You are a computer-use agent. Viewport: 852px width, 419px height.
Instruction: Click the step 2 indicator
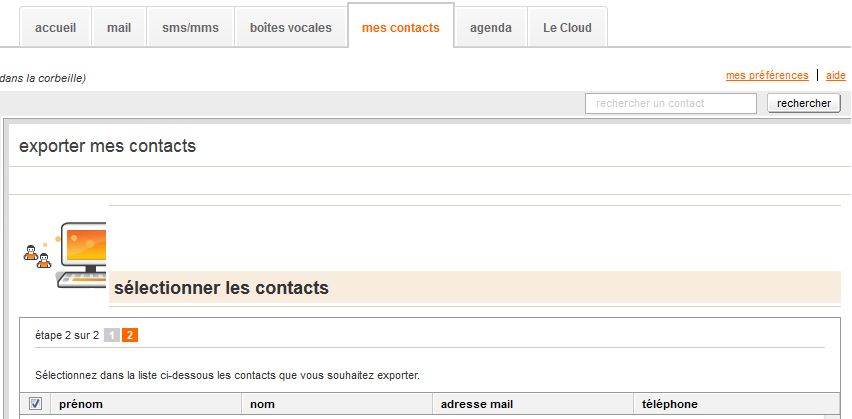pyautogui.click(x=130, y=335)
